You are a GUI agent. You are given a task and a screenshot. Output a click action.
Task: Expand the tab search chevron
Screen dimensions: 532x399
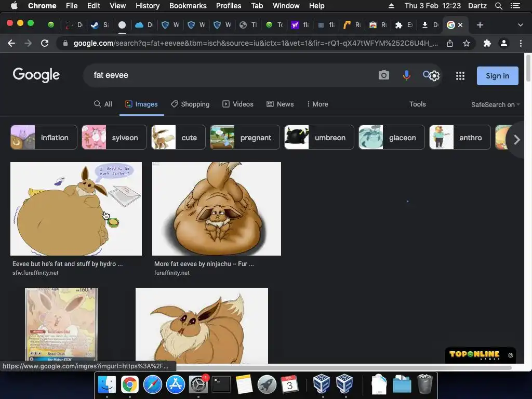click(521, 25)
